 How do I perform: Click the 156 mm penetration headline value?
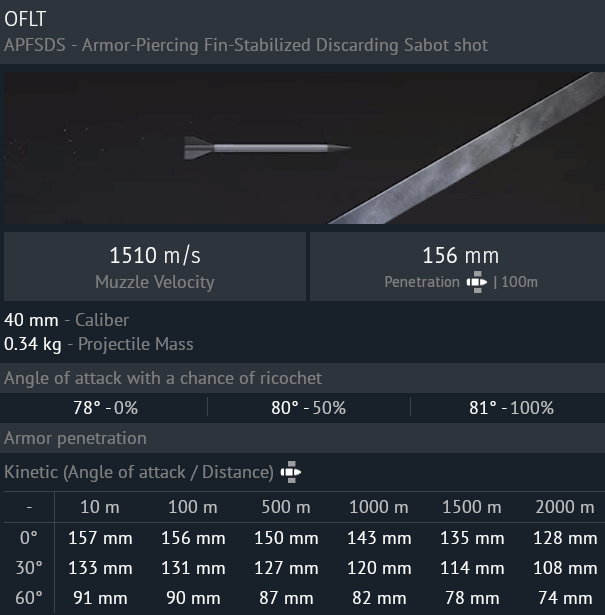coord(461,255)
